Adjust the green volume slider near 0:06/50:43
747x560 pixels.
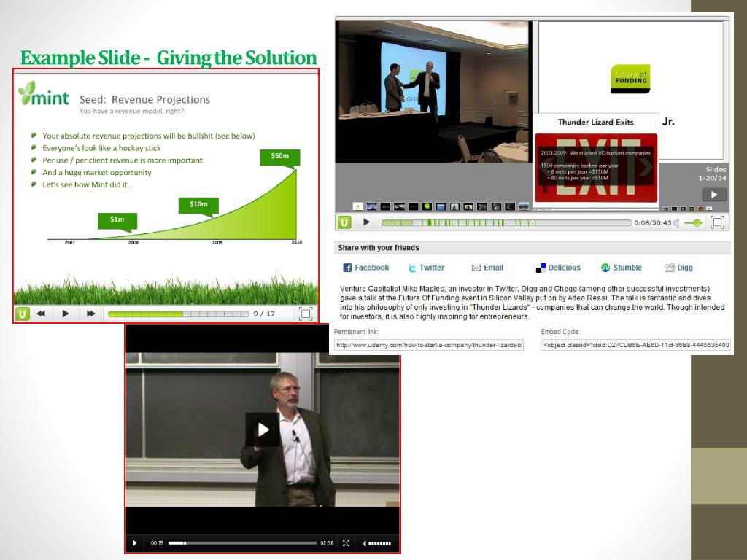point(694,222)
